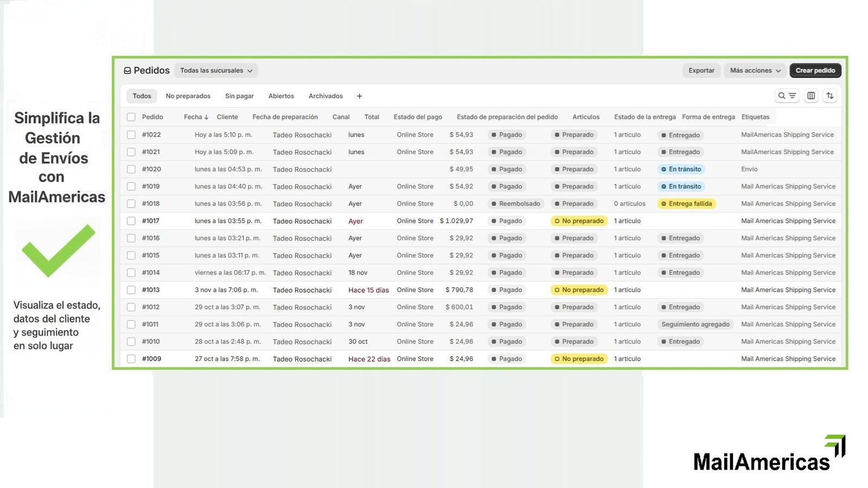Open the search and filter icon
The image size is (868, 488).
(x=787, y=96)
